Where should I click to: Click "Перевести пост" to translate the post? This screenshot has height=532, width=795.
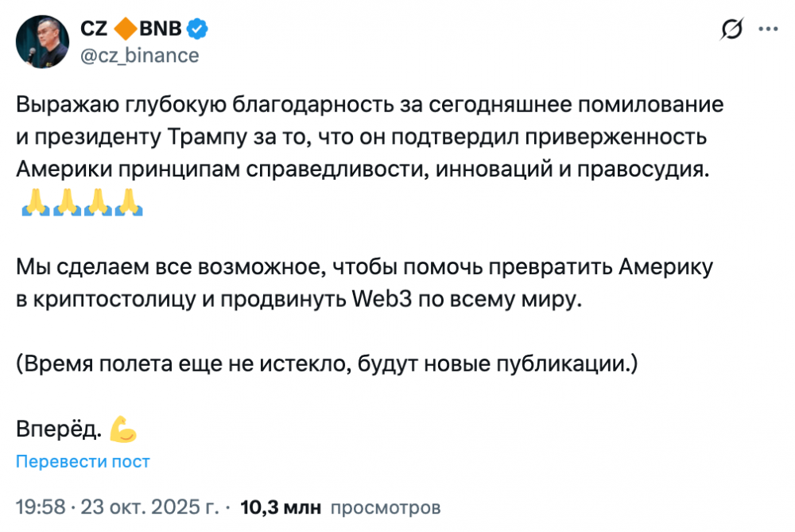[x=83, y=461]
